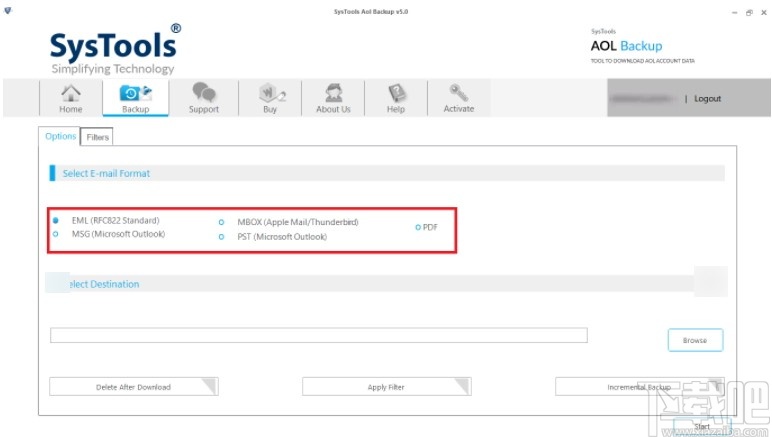Image resolution: width=772 pixels, height=437 pixels.
Task: Click the SysTools shield icon in title bar
Action: [x=7, y=10]
